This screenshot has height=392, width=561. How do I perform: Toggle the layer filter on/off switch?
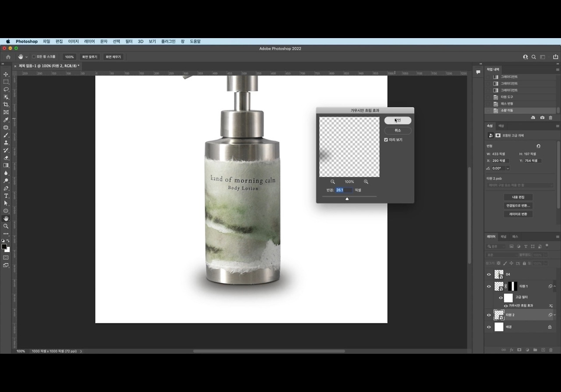tap(547, 246)
